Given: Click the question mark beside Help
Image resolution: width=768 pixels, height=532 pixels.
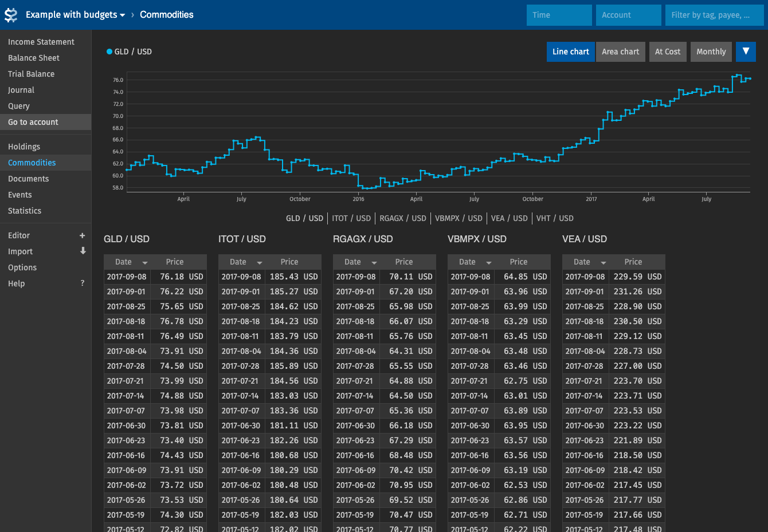Looking at the screenshot, I should tap(83, 283).
